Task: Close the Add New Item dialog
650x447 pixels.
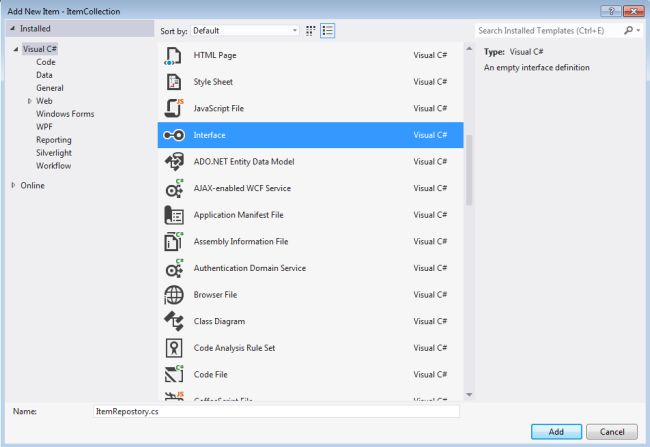Action: coord(633,11)
